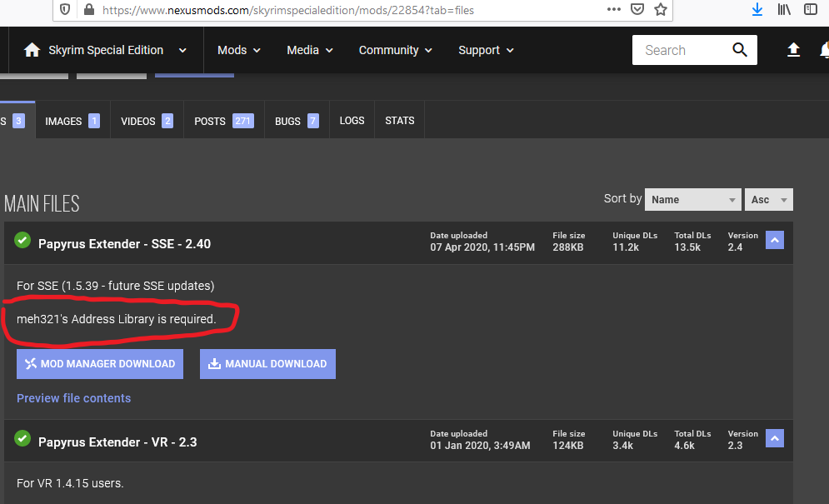Switch to the Logs tab

pos(352,121)
